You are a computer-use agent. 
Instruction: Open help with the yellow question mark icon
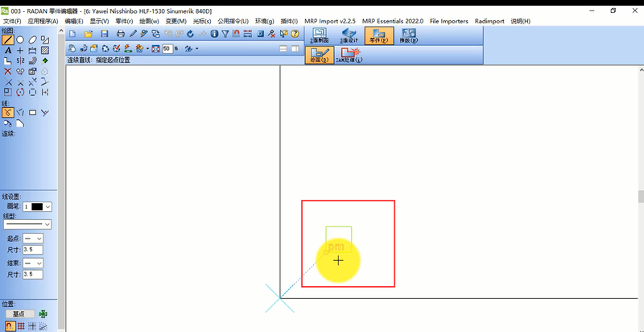pos(295,34)
